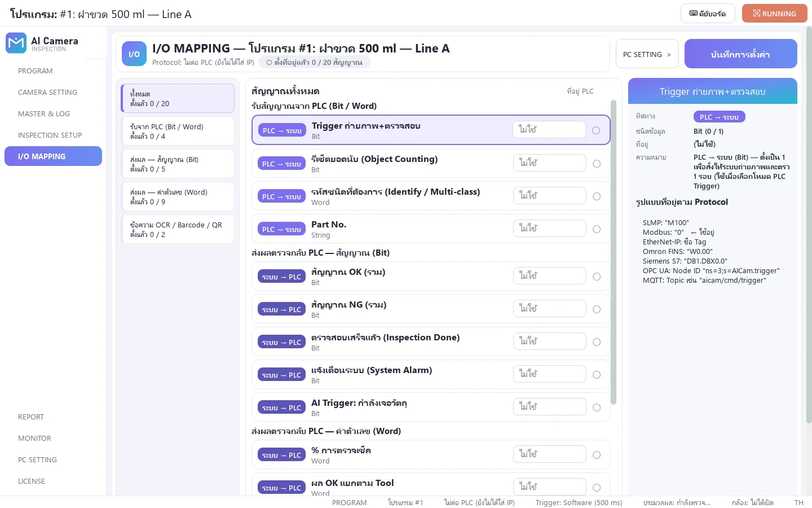
Task: Click the I/O badge icon in header
Action: pyautogui.click(x=134, y=54)
